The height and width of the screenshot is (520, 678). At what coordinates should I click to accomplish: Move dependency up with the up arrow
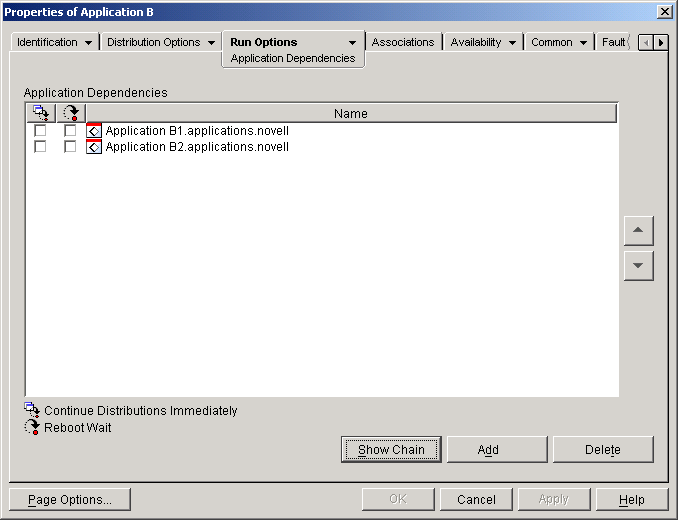pos(638,230)
